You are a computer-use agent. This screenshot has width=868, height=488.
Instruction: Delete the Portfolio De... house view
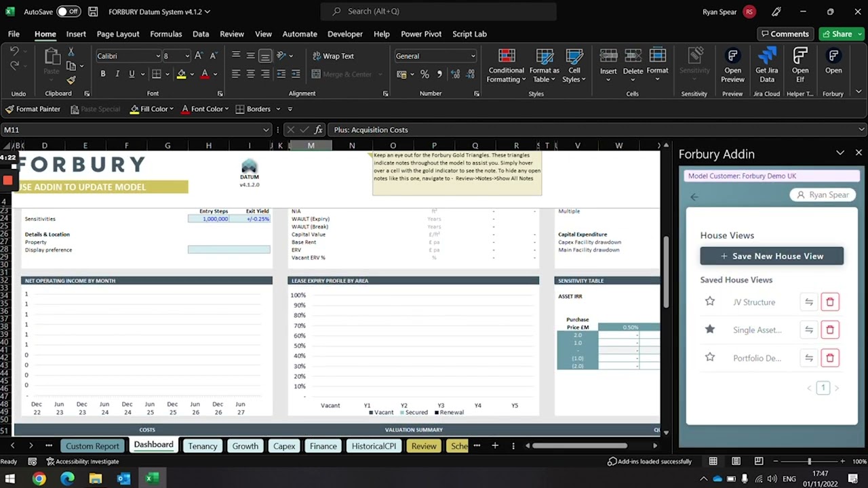pos(830,358)
